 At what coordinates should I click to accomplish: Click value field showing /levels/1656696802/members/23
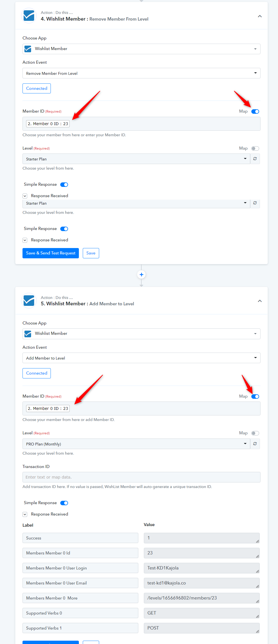(202, 598)
